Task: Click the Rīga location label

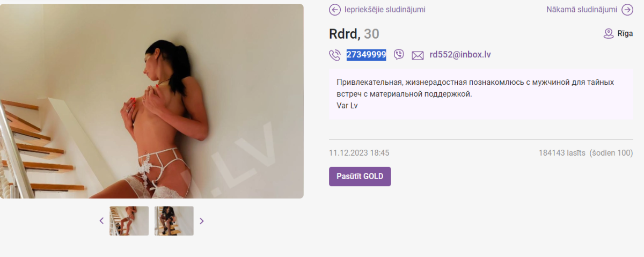Action: pyautogui.click(x=625, y=34)
